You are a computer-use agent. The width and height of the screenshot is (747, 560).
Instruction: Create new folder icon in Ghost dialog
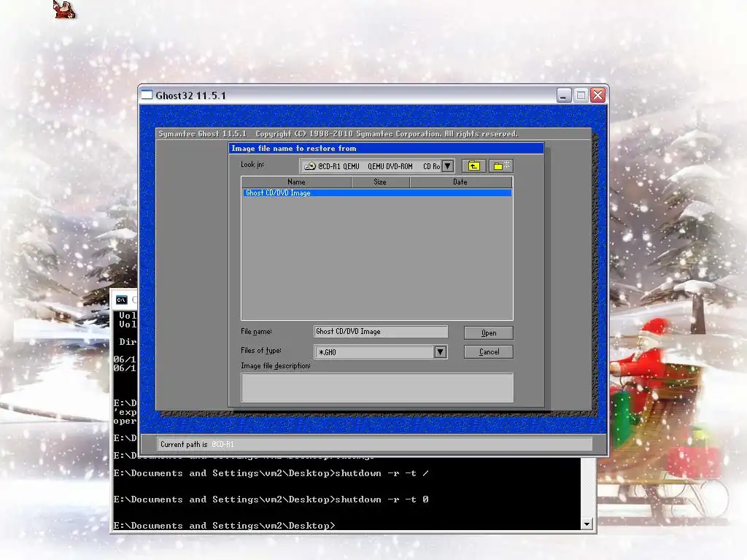(500, 166)
